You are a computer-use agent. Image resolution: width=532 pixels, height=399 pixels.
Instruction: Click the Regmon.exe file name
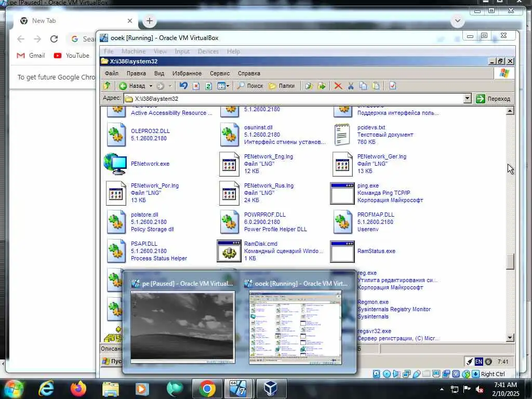(373, 302)
